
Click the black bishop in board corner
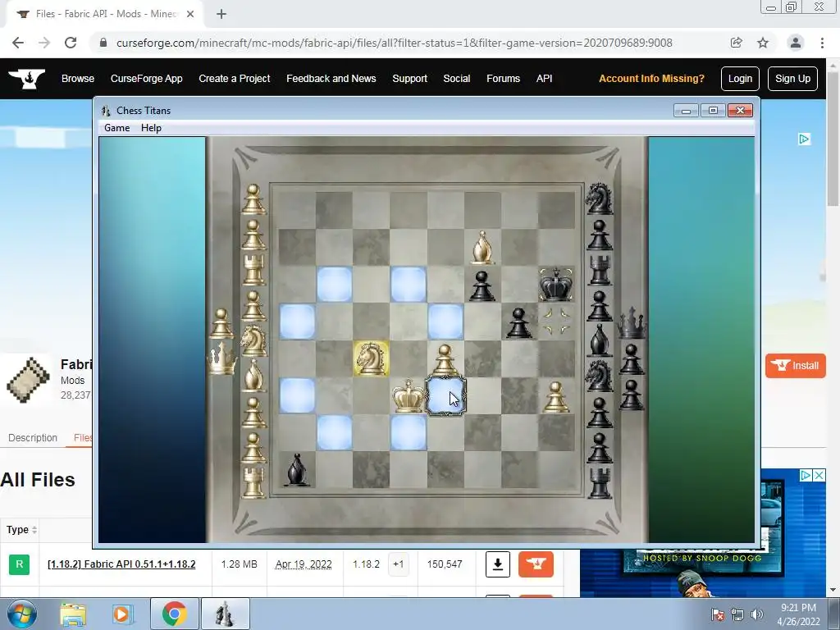[x=297, y=470]
